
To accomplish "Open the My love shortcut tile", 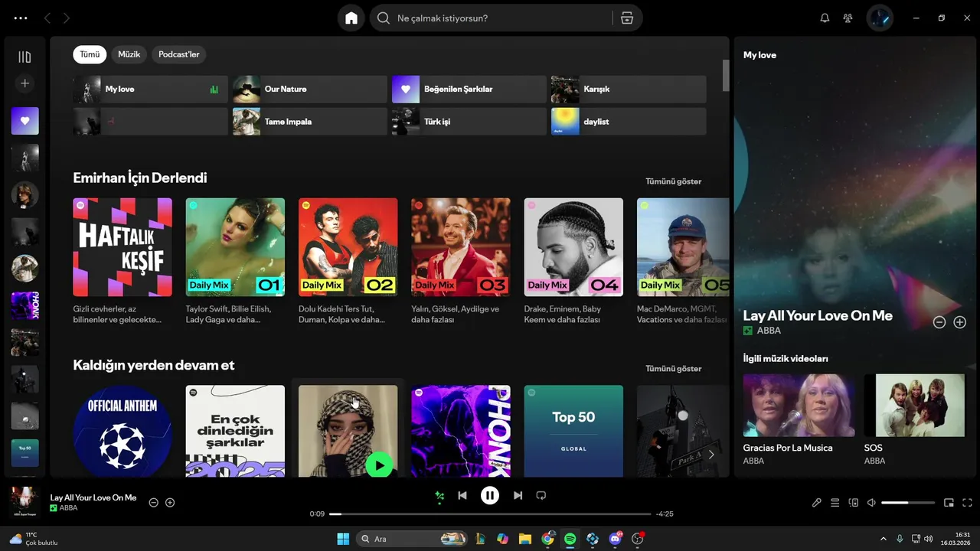I will coord(150,89).
